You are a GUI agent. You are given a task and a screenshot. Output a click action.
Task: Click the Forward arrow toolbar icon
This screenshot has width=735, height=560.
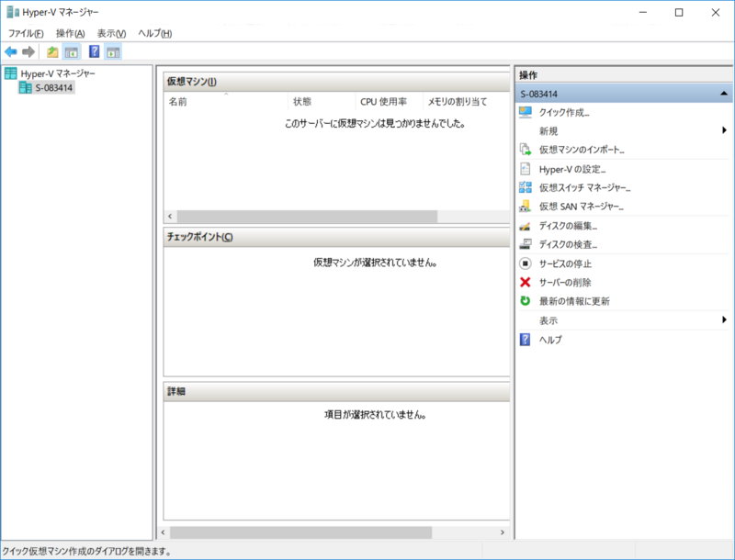click(28, 52)
